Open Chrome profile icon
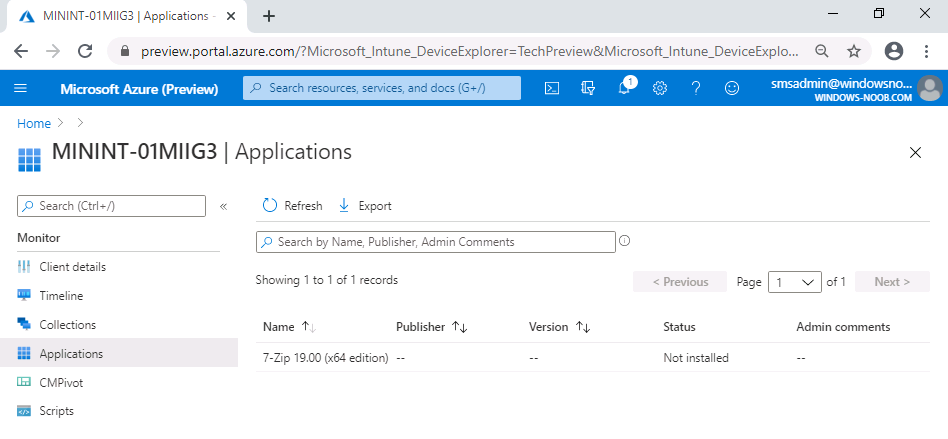Viewport: 948px width, 439px height. tap(894, 51)
